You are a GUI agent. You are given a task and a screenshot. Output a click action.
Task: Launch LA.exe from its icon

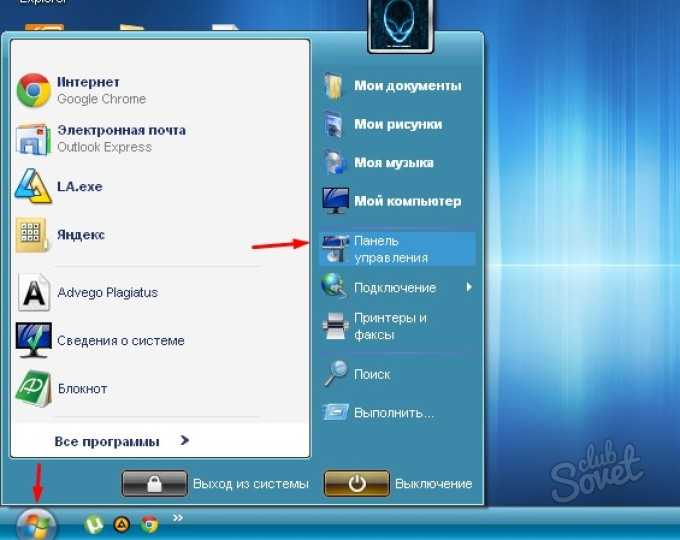[33, 187]
